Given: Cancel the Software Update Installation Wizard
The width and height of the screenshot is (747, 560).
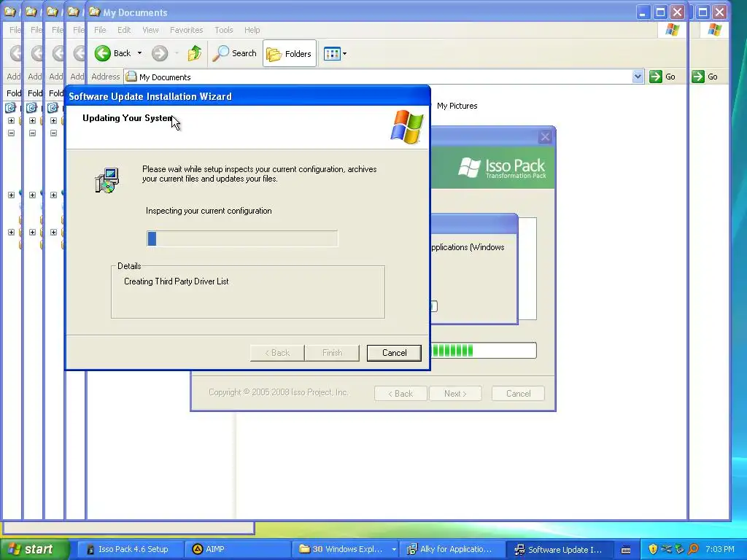Looking at the screenshot, I should [394, 353].
